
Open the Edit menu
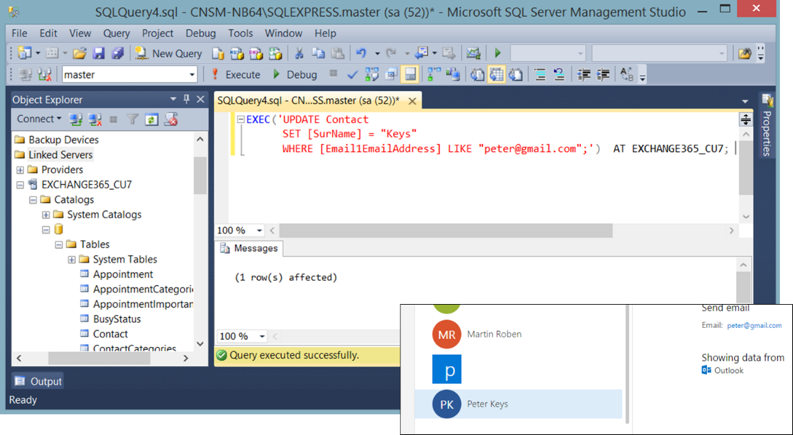(48, 33)
